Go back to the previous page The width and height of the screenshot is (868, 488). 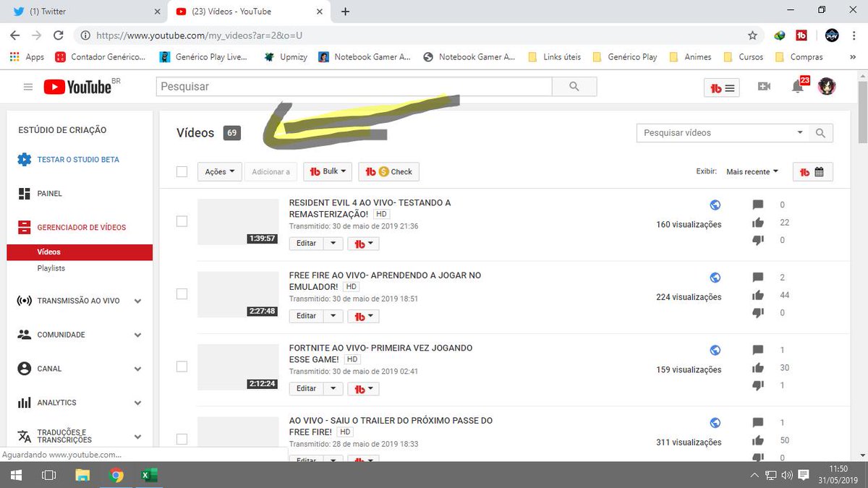tap(15, 35)
